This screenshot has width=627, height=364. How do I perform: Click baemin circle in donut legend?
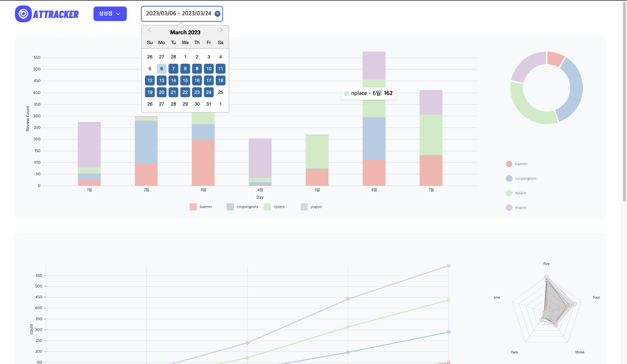(509, 164)
